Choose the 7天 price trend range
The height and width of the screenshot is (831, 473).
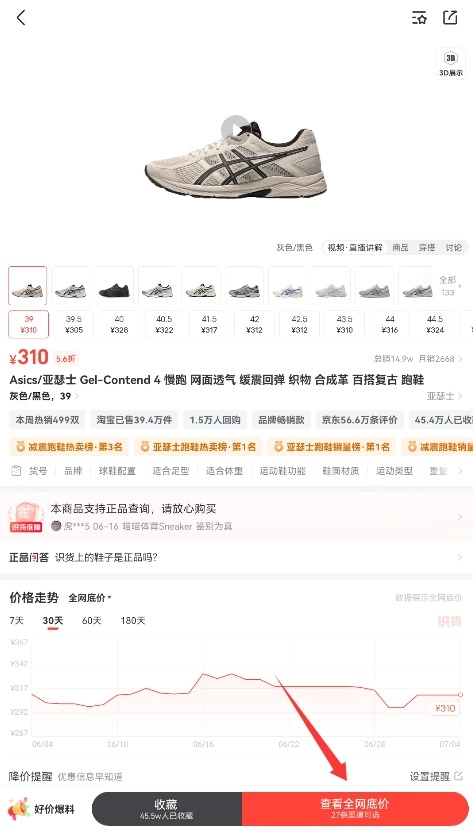(x=17, y=621)
